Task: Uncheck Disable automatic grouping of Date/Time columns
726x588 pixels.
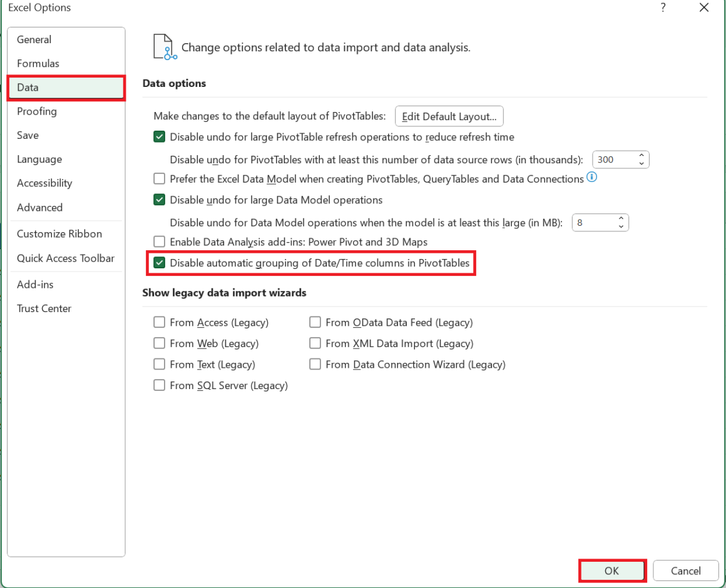Action: (x=160, y=263)
